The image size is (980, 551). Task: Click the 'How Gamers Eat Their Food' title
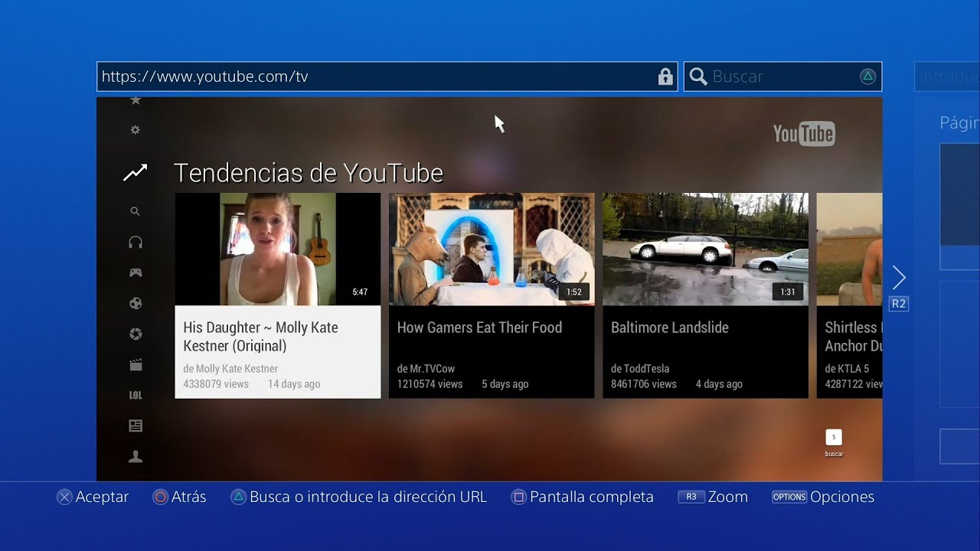(x=479, y=328)
